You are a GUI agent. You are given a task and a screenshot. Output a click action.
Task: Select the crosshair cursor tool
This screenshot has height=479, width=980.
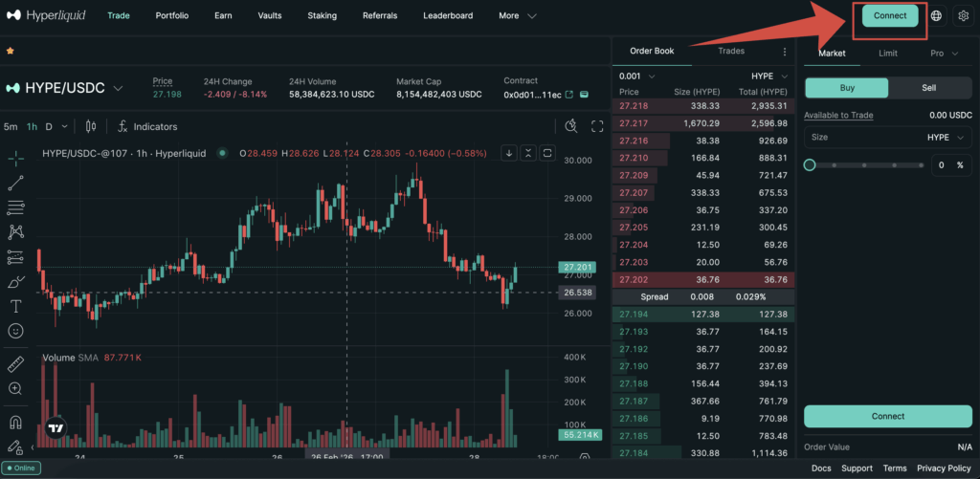point(16,158)
